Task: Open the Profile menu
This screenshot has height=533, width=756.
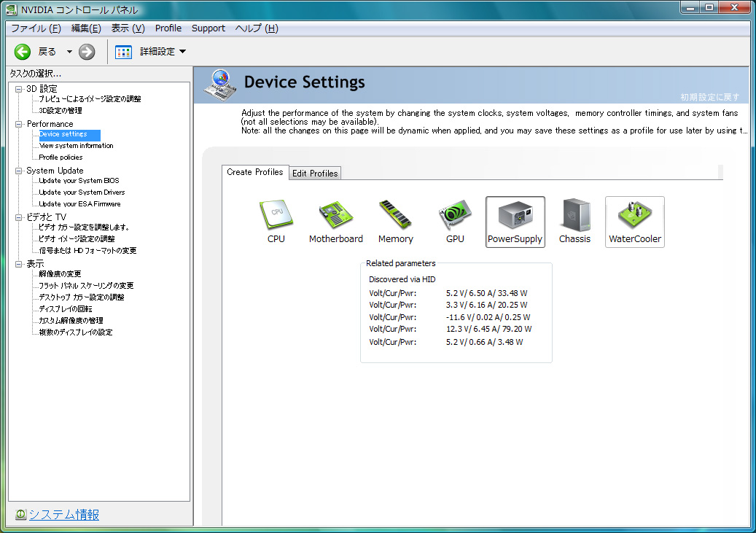Action: coord(168,28)
